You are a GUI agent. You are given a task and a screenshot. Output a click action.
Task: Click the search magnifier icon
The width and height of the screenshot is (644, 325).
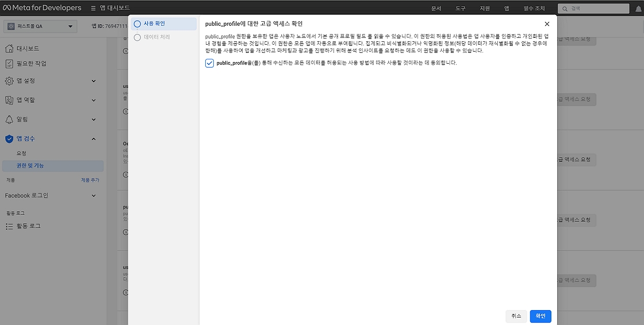[565, 9]
